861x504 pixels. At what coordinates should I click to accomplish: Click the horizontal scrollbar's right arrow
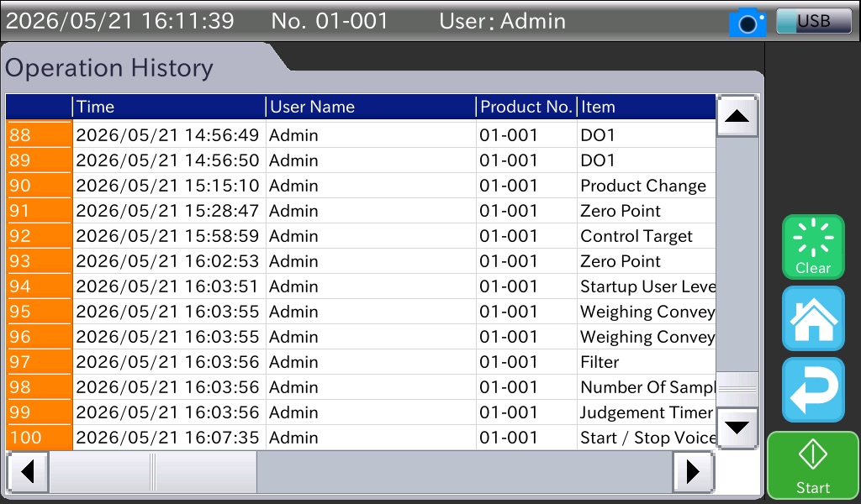tap(693, 471)
